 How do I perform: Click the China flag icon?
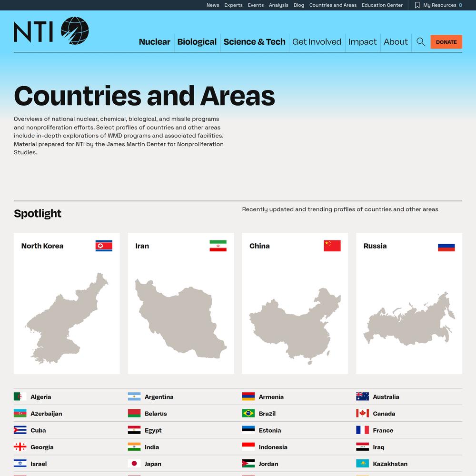pos(332,246)
